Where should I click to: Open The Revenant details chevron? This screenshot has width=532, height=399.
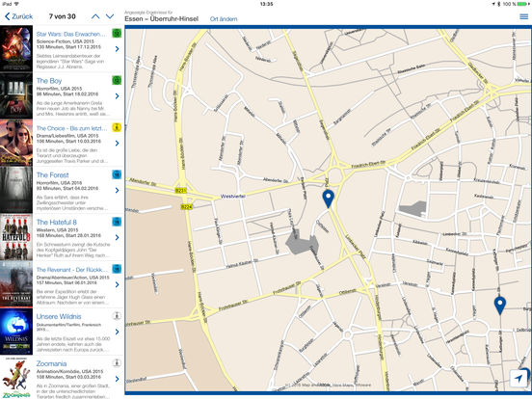(x=117, y=284)
